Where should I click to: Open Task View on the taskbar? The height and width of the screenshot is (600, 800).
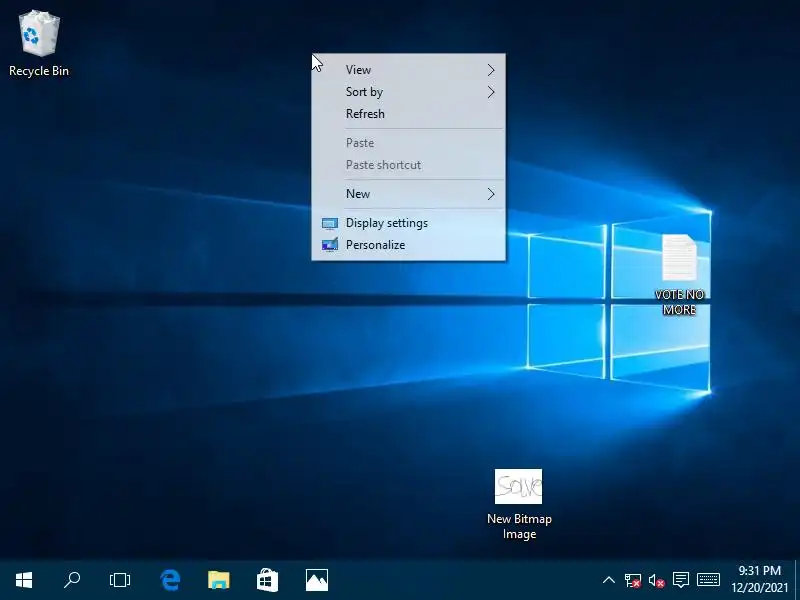(x=120, y=580)
